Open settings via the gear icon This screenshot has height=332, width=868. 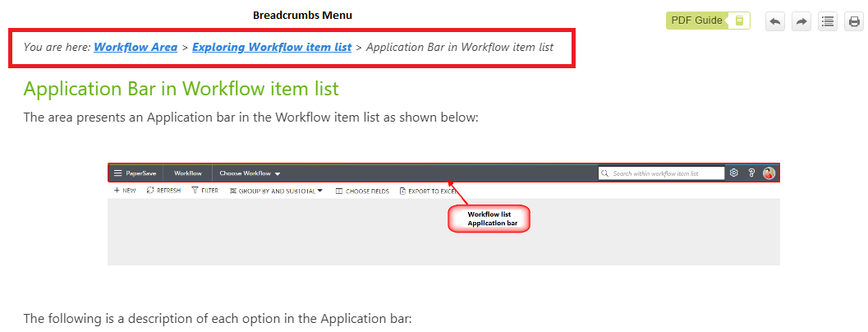coord(734,173)
